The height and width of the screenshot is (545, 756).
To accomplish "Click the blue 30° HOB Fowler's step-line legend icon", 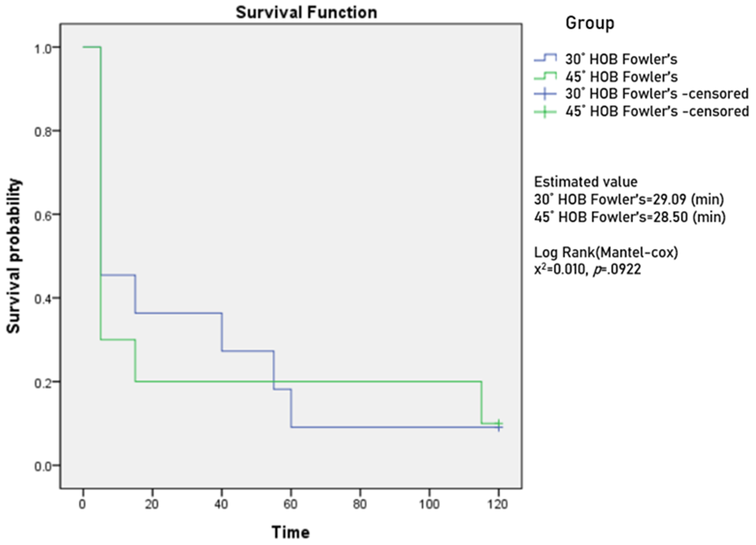I will [x=545, y=58].
